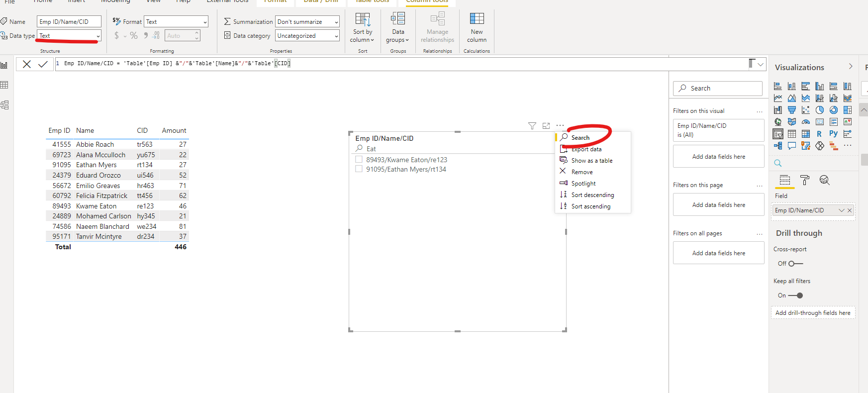Select the matrix visualization icon
The width and height of the screenshot is (868, 393).
pyautogui.click(x=806, y=134)
